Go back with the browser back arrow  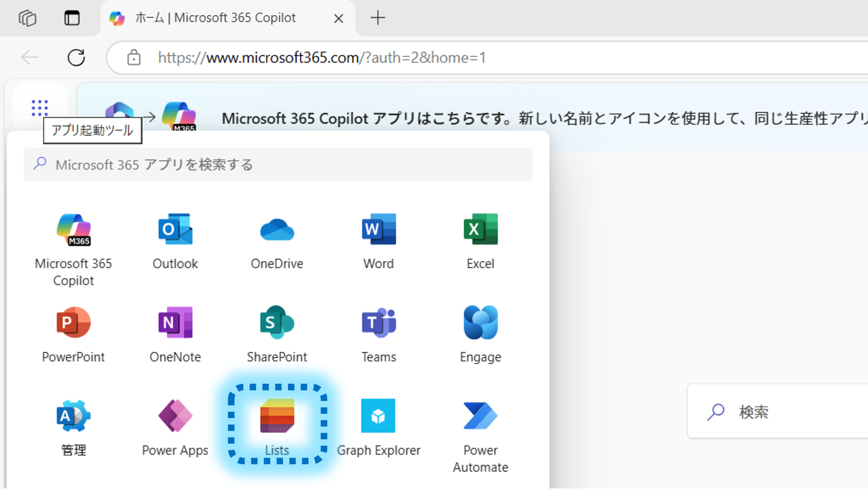click(x=30, y=57)
